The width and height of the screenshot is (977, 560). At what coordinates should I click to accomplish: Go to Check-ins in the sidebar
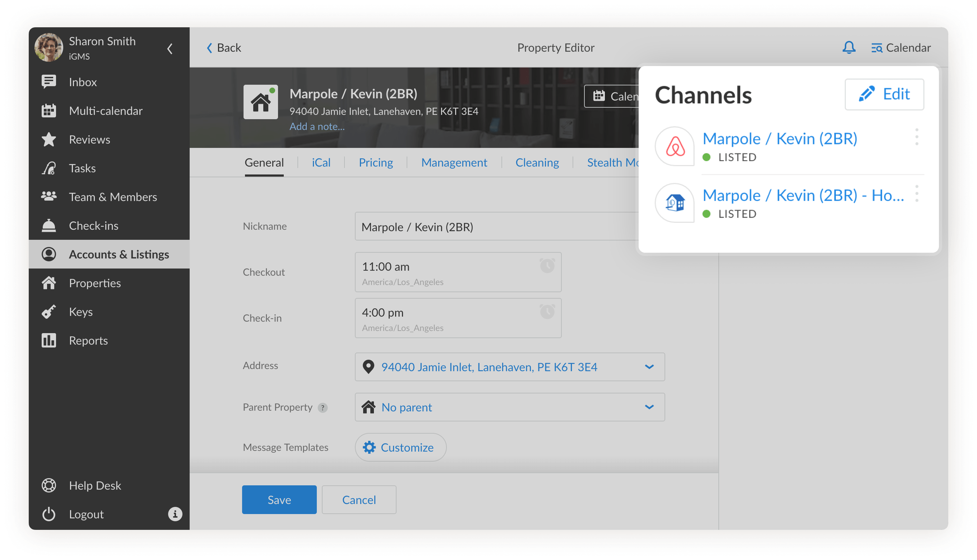point(109,225)
